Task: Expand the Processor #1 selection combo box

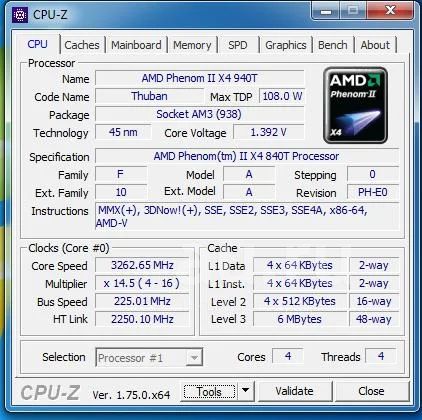Action: coord(149,358)
